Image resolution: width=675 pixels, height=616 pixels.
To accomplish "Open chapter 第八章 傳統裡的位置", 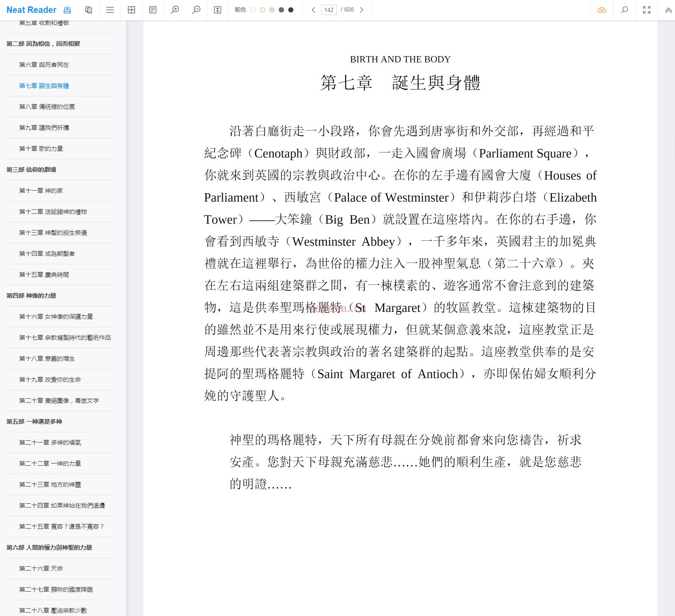I will tap(47, 107).
